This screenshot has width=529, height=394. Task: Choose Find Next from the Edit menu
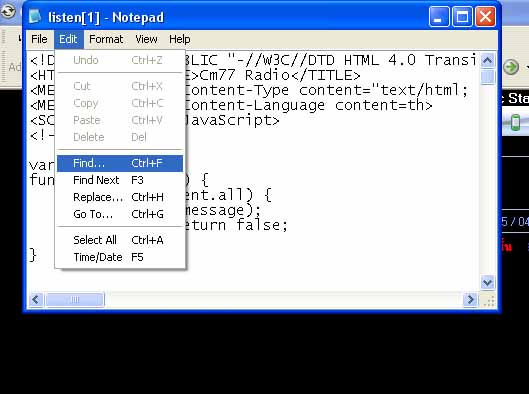pos(120,180)
